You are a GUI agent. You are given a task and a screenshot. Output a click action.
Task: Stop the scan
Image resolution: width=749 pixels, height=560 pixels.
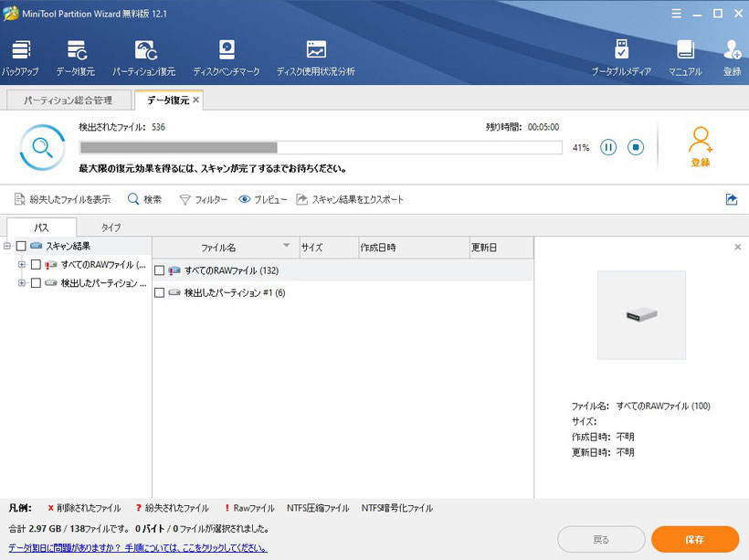636,147
